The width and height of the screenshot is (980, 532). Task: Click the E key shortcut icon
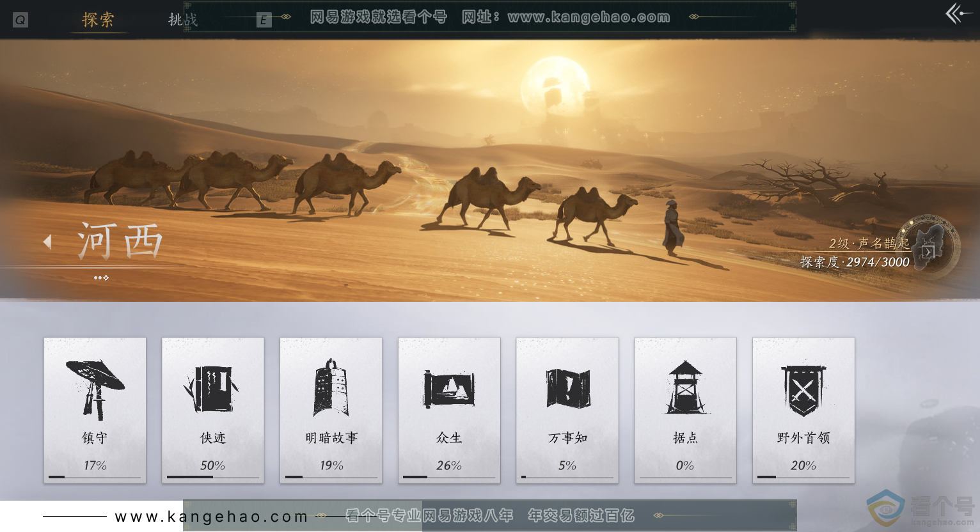click(x=264, y=20)
